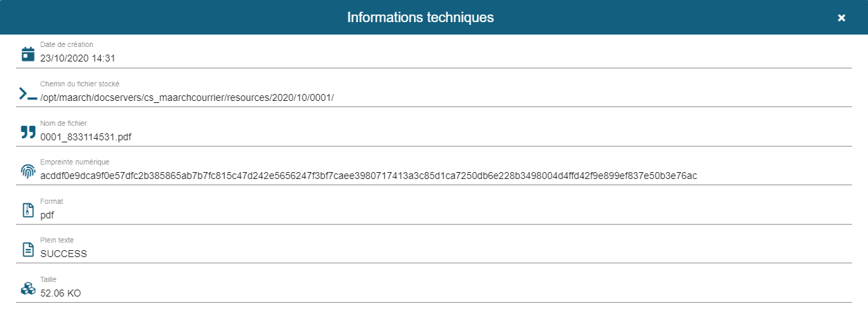Click the 'Chemin du fichier stocké' label
This screenshot has height=320, width=868.
(80, 84)
